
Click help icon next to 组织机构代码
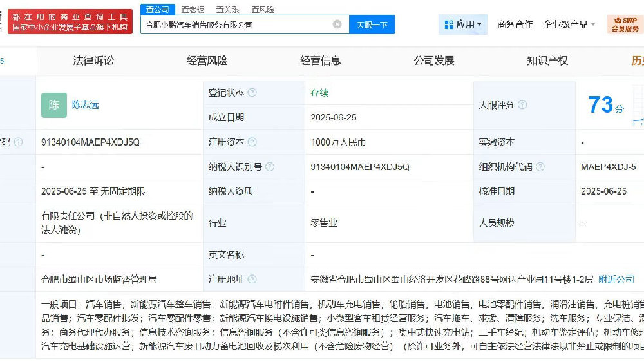pyautogui.click(x=540, y=167)
